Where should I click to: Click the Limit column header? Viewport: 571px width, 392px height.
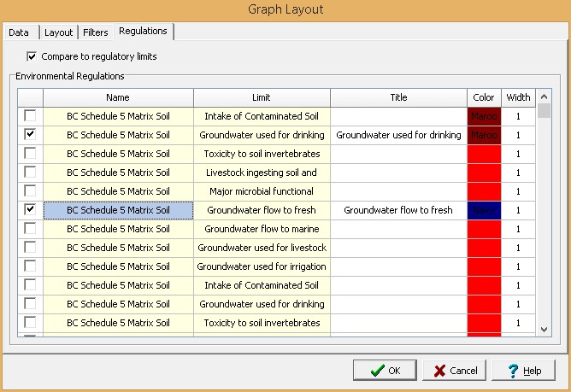[262, 97]
